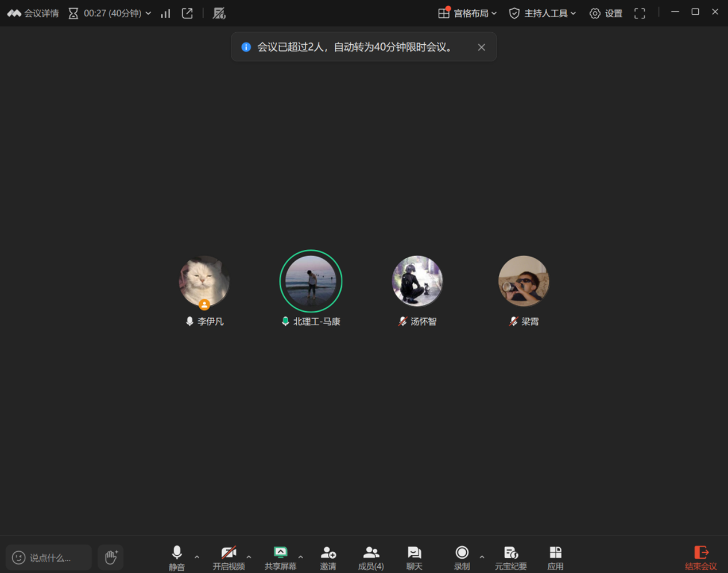
Task: Click the 说点什么 message input field
Action: point(49,557)
